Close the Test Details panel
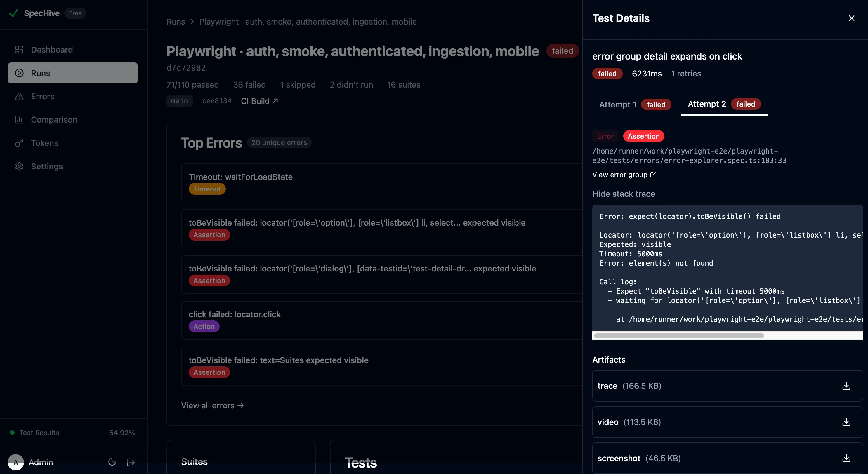This screenshot has width=868, height=474. [851, 18]
